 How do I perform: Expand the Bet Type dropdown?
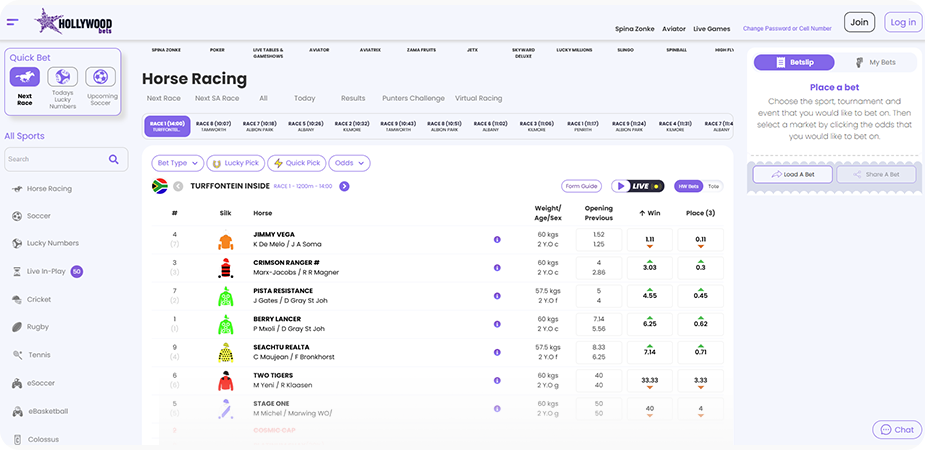coord(178,163)
